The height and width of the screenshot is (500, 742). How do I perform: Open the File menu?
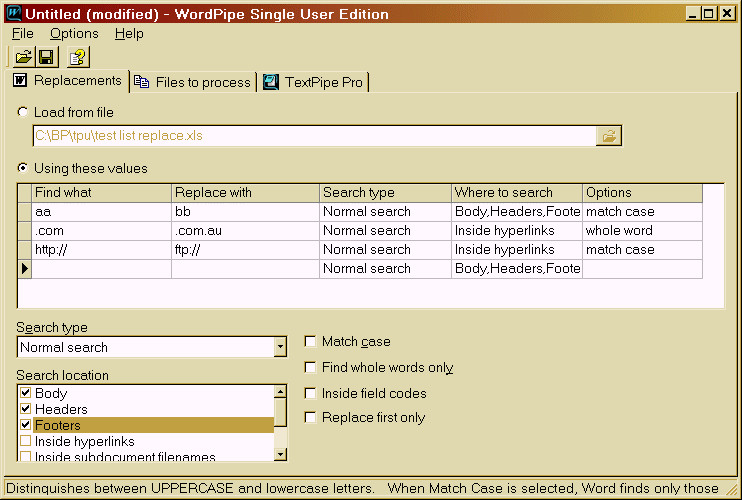click(x=23, y=34)
